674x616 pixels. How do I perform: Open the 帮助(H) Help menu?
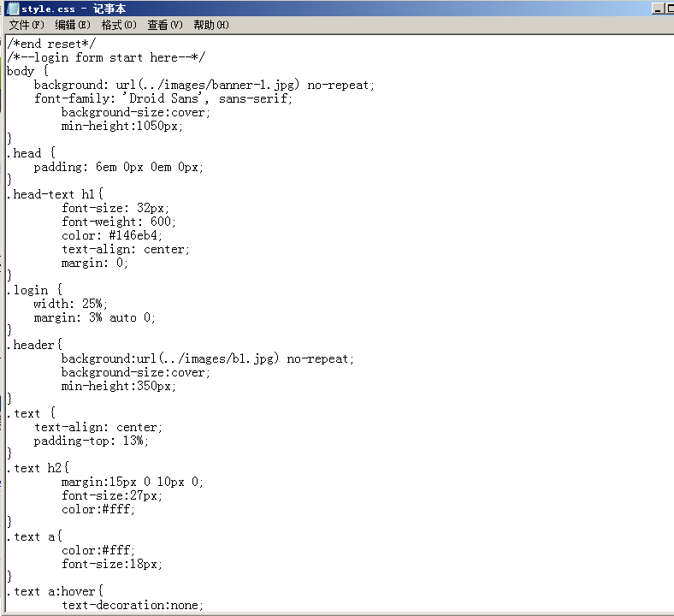point(210,25)
